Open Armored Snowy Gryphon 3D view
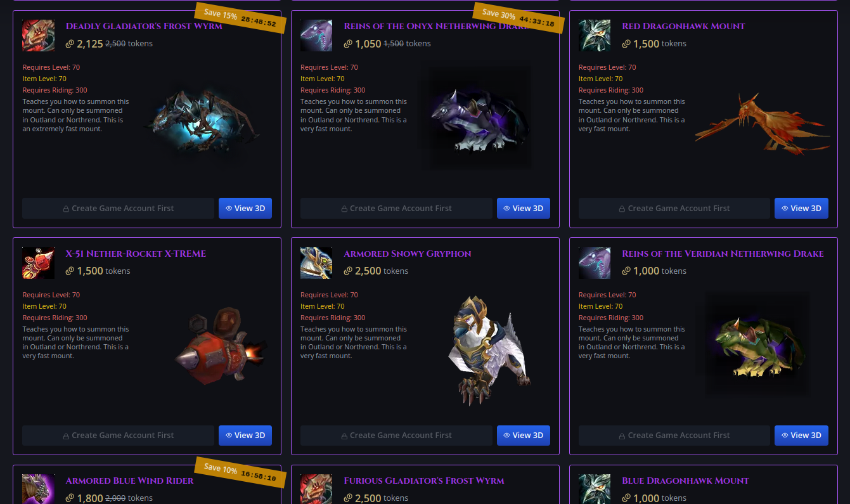Image resolution: width=850 pixels, height=504 pixels. [x=524, y=436]
